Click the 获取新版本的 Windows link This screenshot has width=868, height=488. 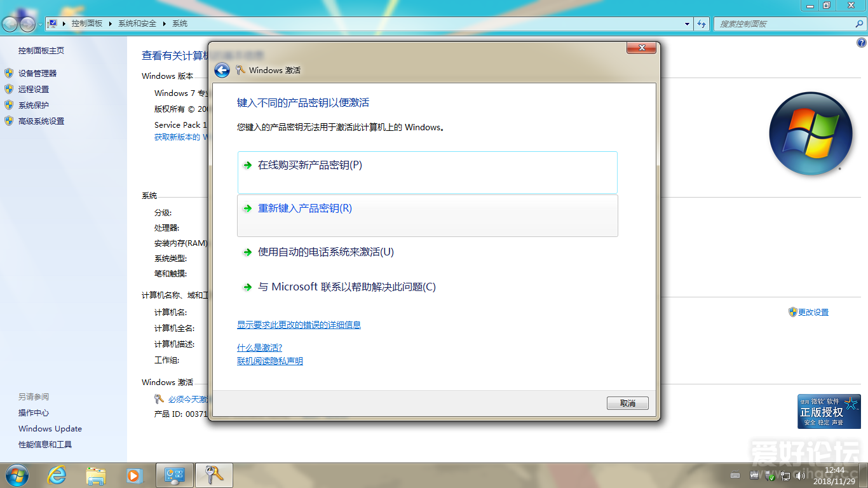coord(182,137)
